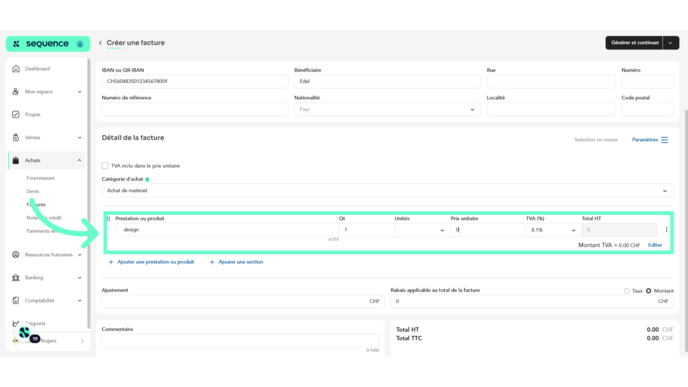The image size is (688, 387).
Task: Click the Bénéficiaire field
Action: pos(387,81)
